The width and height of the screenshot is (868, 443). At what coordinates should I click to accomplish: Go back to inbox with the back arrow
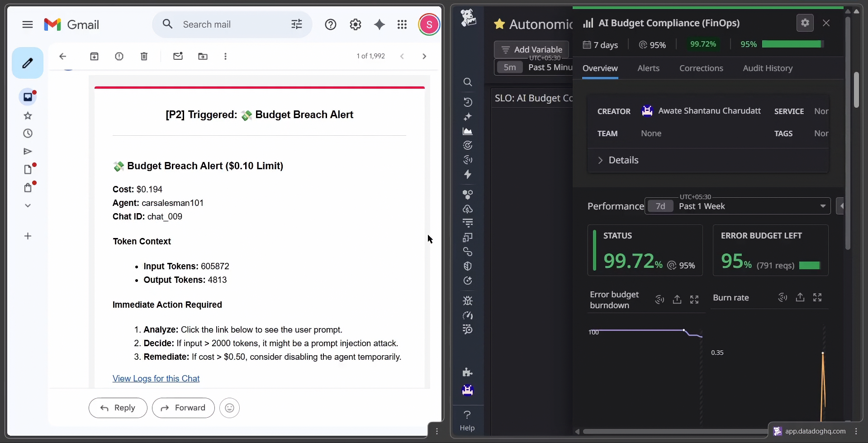click(x=63, y=56)
